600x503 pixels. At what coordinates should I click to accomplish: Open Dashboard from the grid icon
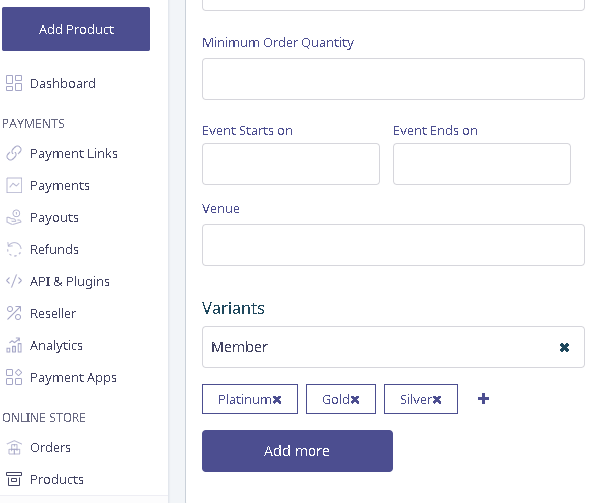click(x=14, y=83)
